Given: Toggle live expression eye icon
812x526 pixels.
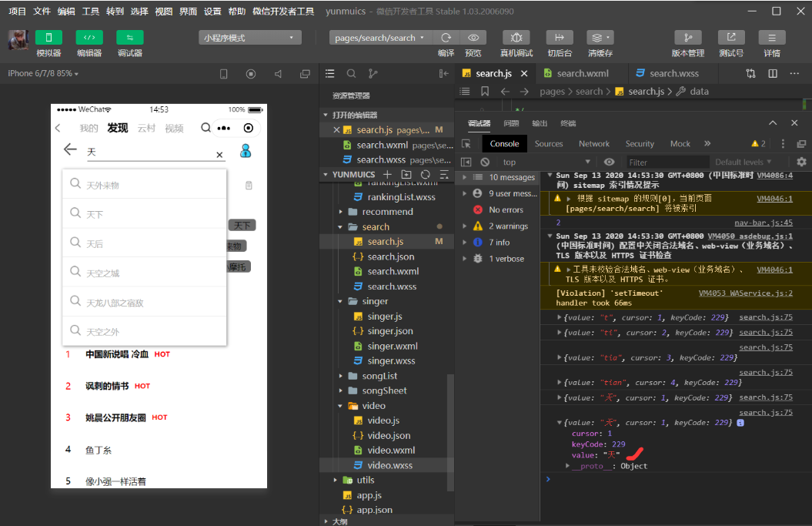Looking at the screenshot, I should pos(610,162).
